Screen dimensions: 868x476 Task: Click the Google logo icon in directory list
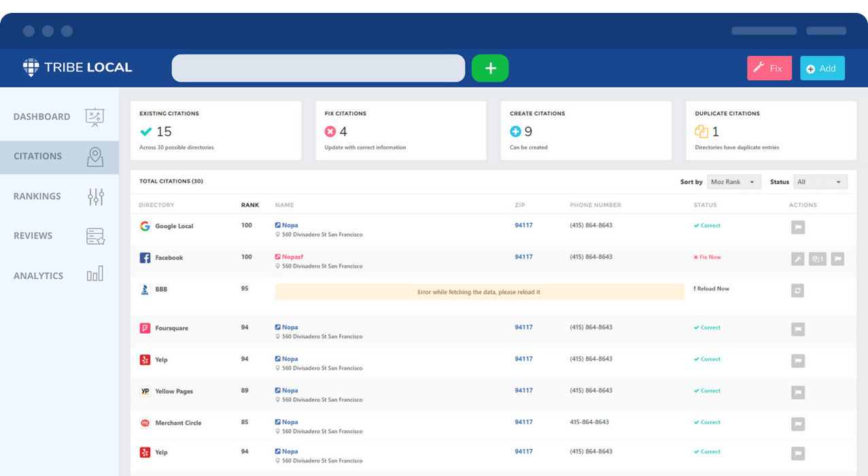pyautogui.click(x=145, y=226)
